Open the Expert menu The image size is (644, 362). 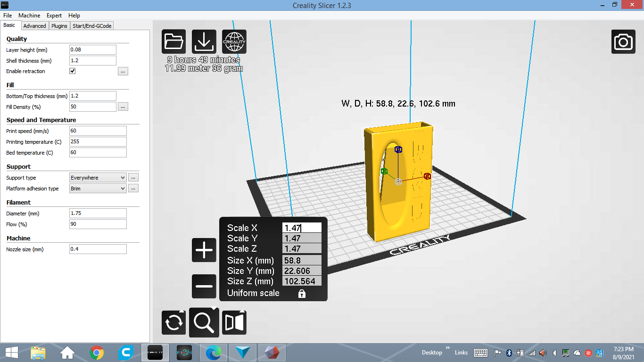click(x=54, y=16)
